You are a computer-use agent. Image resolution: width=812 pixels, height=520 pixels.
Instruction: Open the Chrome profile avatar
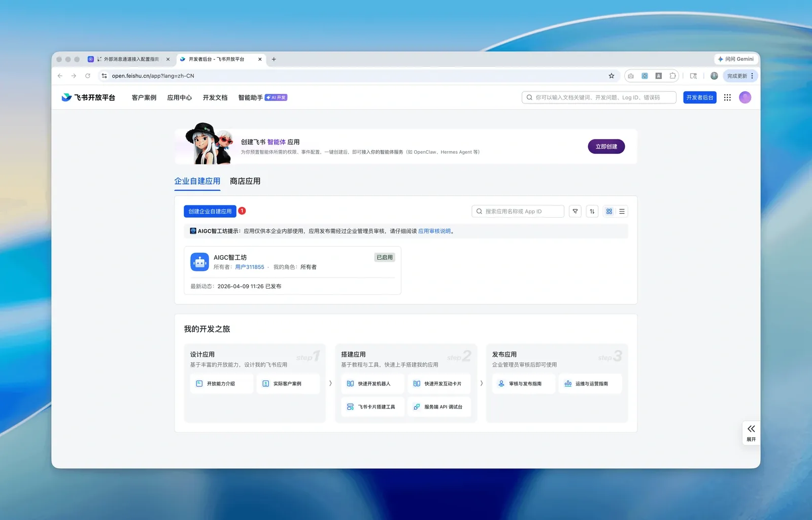[x=714, y=76]
